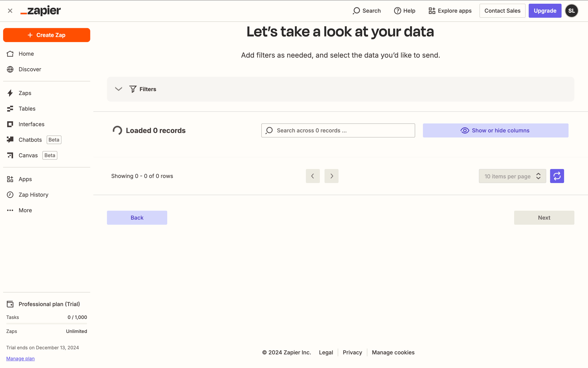This screenshot has width=588, height=368.
Task: Open the Manage plan link
Action: click(21, 358)
